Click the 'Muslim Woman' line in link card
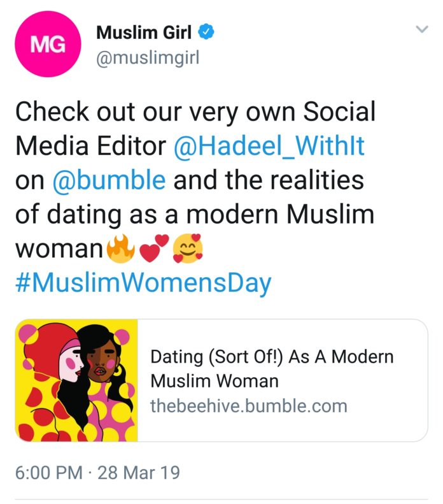The width and height of the screenshot is (443, 504). 214,381
